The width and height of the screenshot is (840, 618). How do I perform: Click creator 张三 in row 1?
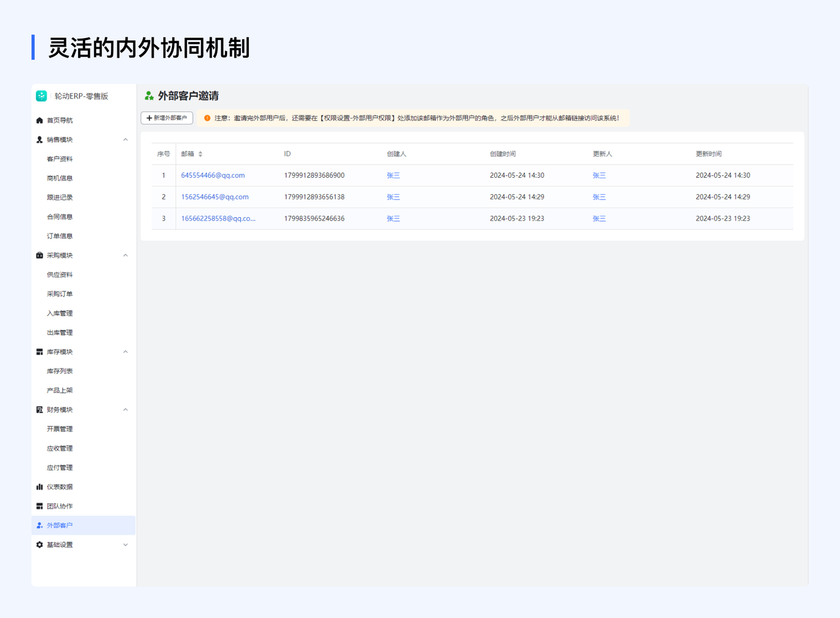(x=393, y=175)
